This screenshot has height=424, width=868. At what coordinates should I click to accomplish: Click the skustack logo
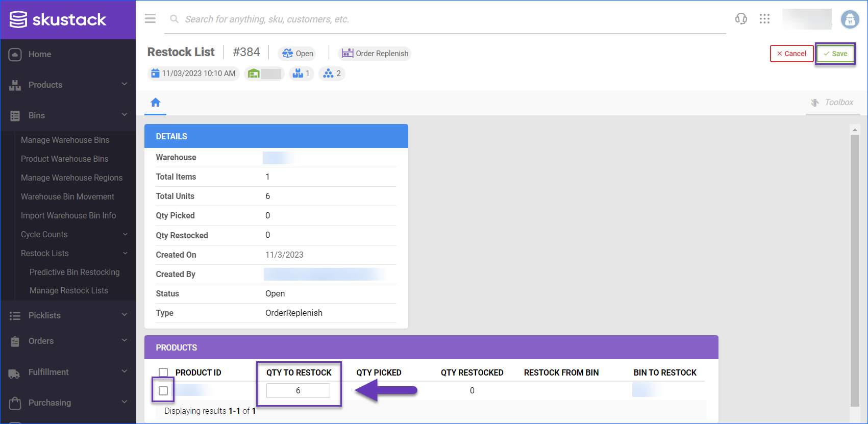click(58, 19)
